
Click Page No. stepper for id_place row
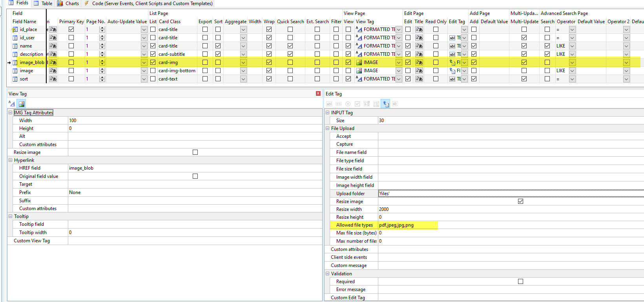coord(102,29)
